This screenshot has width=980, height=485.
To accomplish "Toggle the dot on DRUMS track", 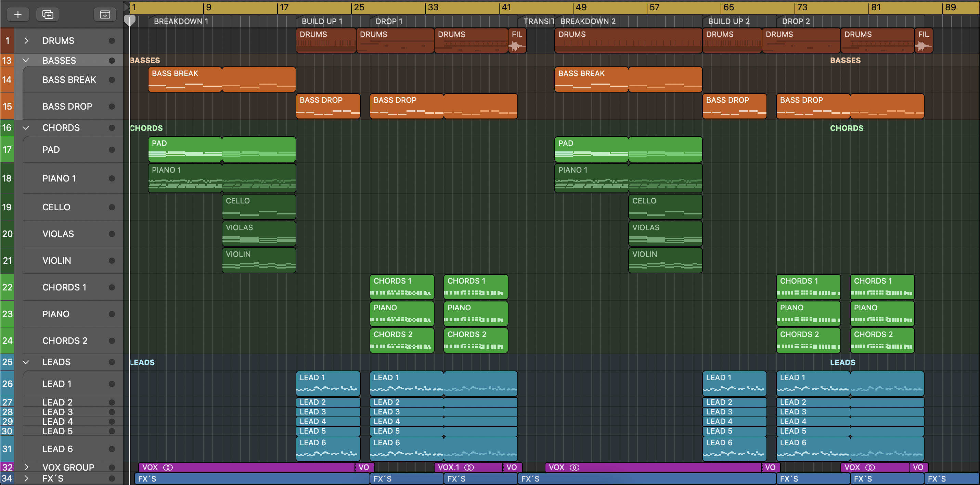I will pyautogui.click(x=112, y=41).
